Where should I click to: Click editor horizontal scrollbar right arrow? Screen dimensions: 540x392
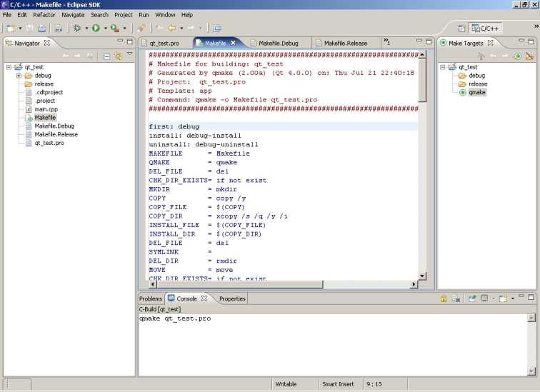pos(414,284)
